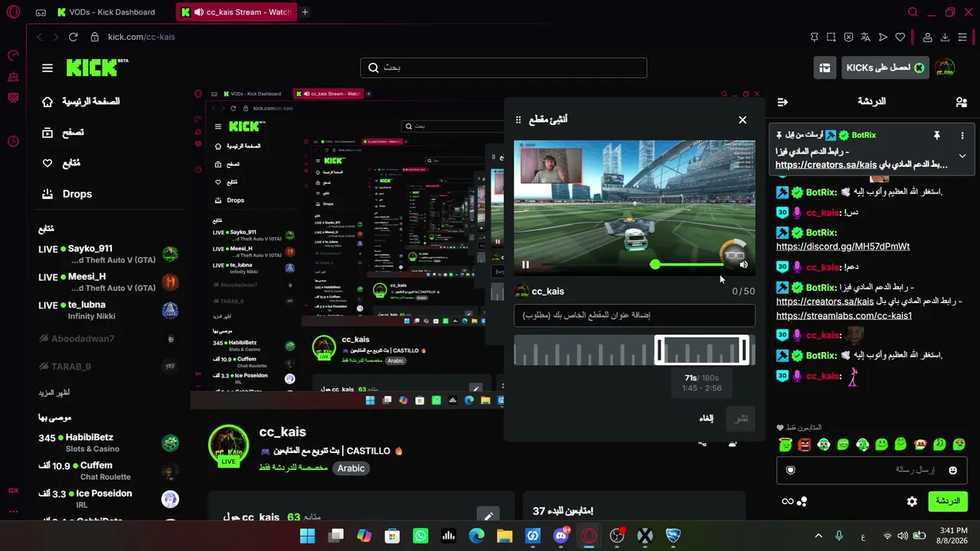This screenshot has height=551, width=980.
Task: Open Sayko_911 live channel
Action: (108, 254)
